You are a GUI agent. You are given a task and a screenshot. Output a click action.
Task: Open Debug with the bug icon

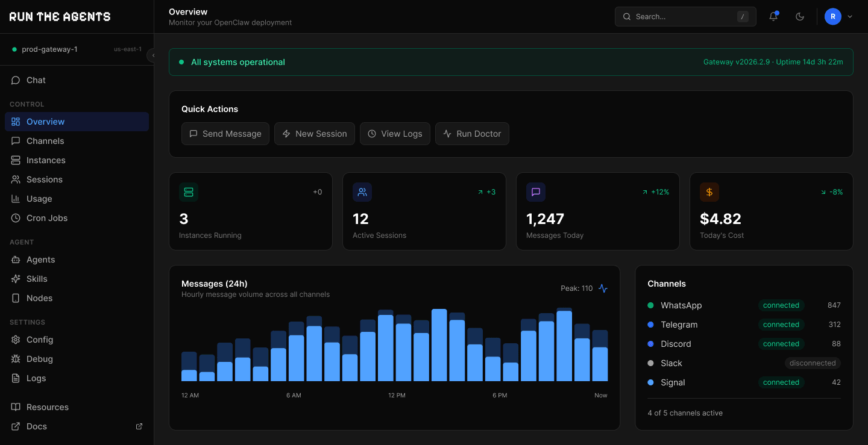(17, 358)
